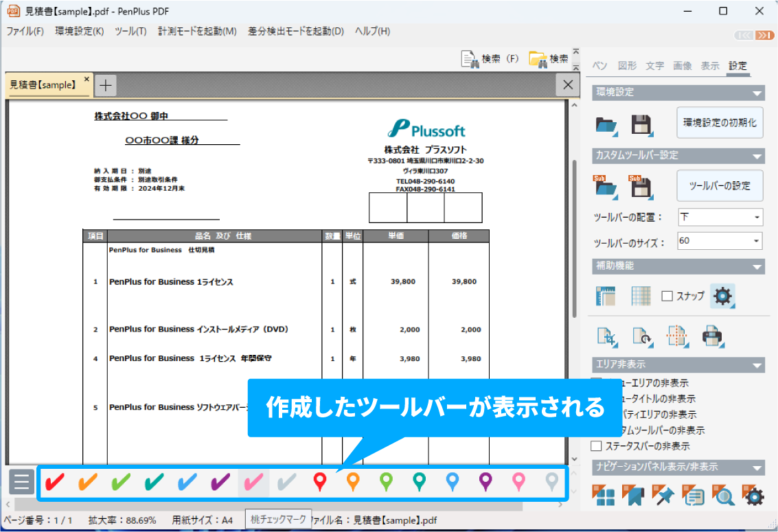Switch to the ペン tab
Image resolution: width=778 pixels, height=532 pixels.
[600, 66]
